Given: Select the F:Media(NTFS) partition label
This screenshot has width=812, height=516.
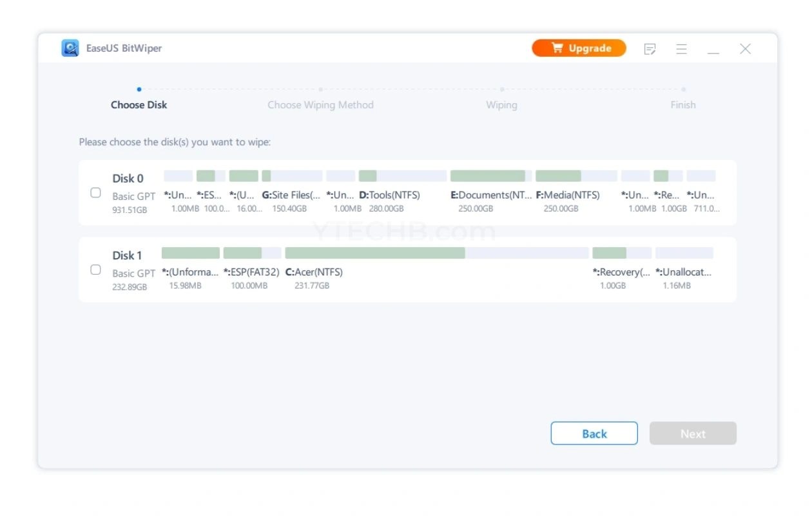Looking at the screenshot, I should coord(568,195).
